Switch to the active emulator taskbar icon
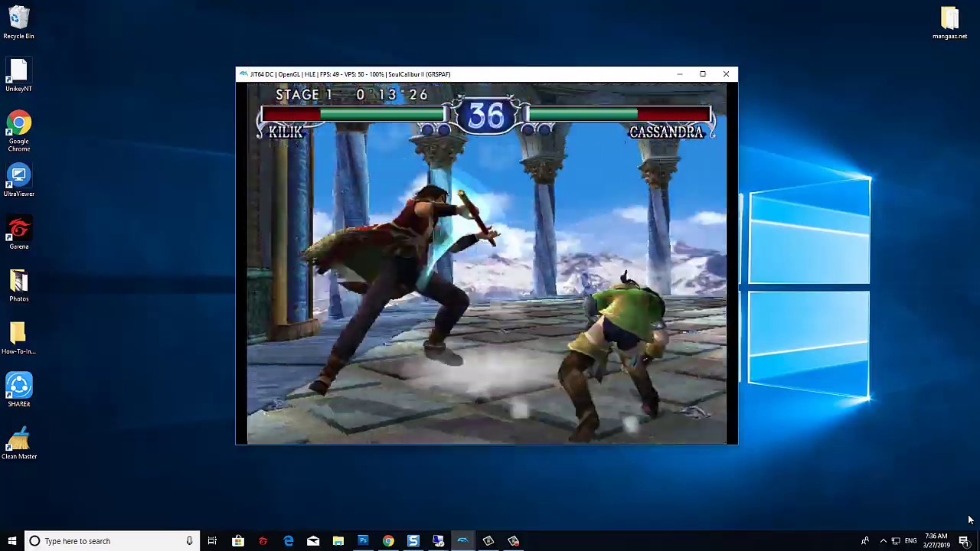This screenshot has height=551, width=980. pos(462,541)
